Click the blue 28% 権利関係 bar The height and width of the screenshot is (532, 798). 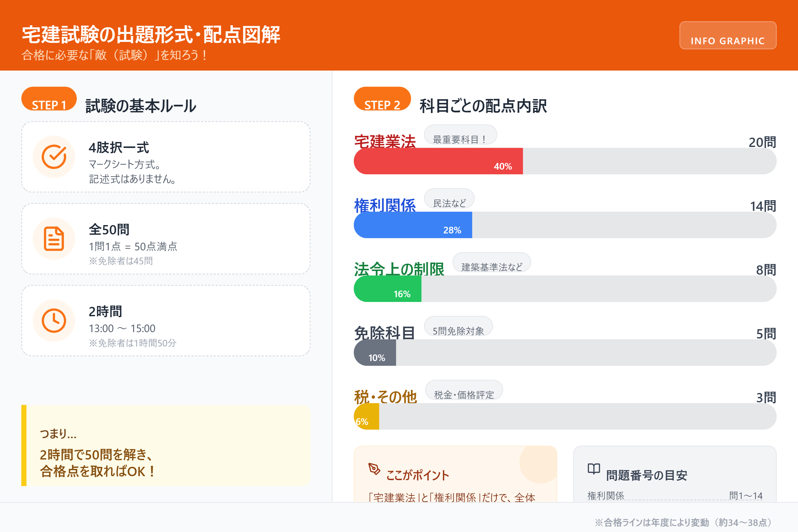pyautogui.click(x=413, y=225)
